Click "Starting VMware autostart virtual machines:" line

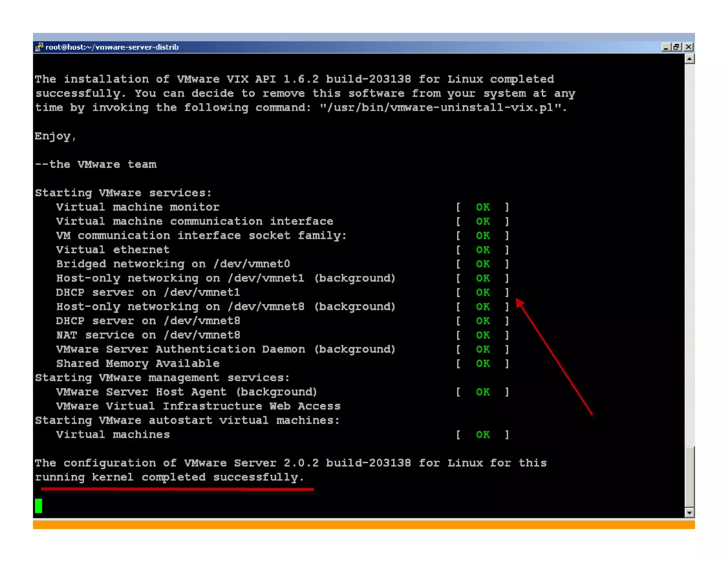pos(187,420)
